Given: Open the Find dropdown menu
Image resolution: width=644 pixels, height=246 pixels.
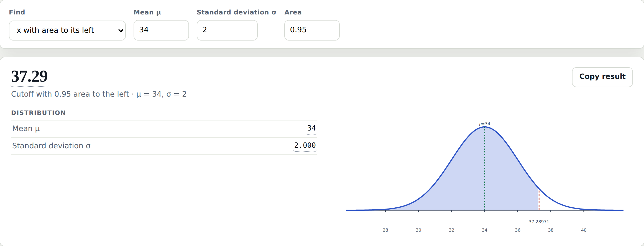Looking at the screenshot, I should point(67,31).
